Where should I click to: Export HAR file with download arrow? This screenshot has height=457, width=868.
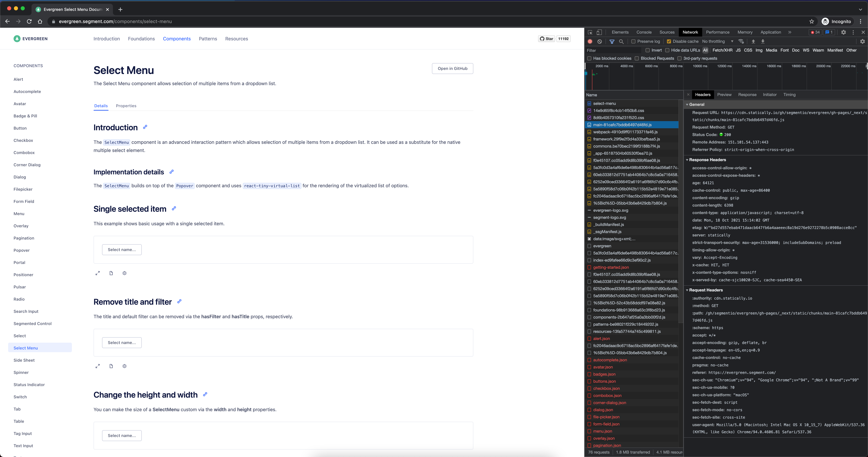(763, 41)
